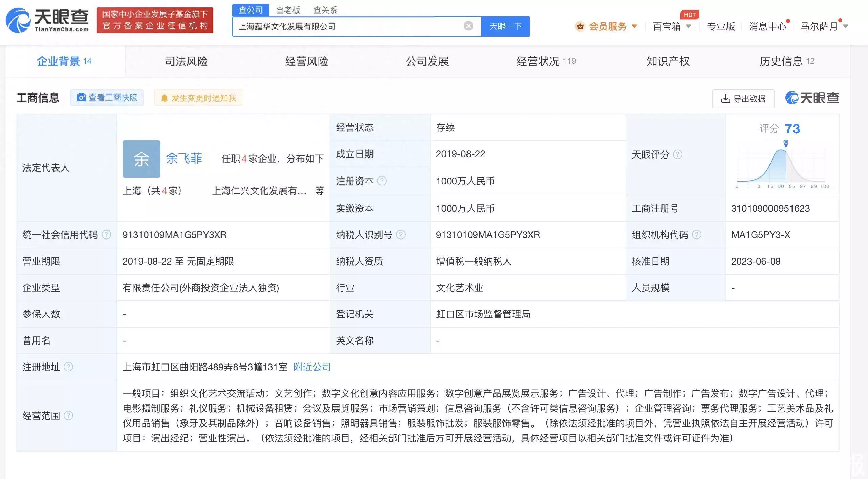868x479 pixels.
Task: Open the 历史信息 tab
Action: tap(787, 61)
